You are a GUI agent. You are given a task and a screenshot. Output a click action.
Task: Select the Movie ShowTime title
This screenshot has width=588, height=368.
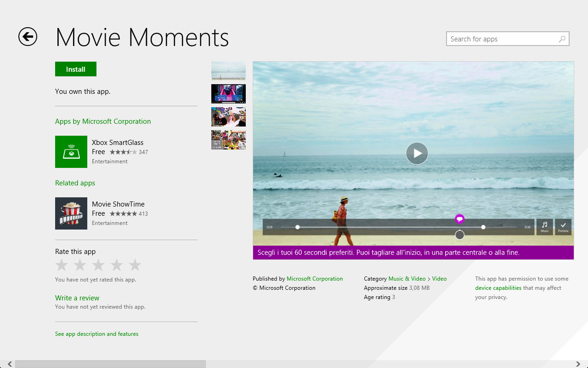point(118,204)
